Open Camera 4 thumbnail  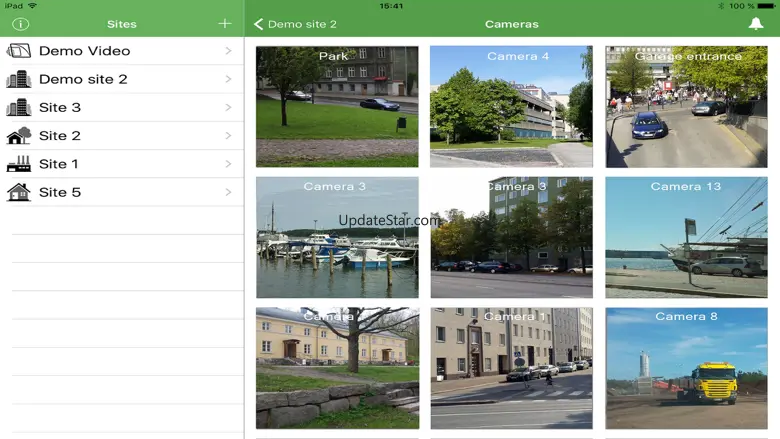point(511,106)
